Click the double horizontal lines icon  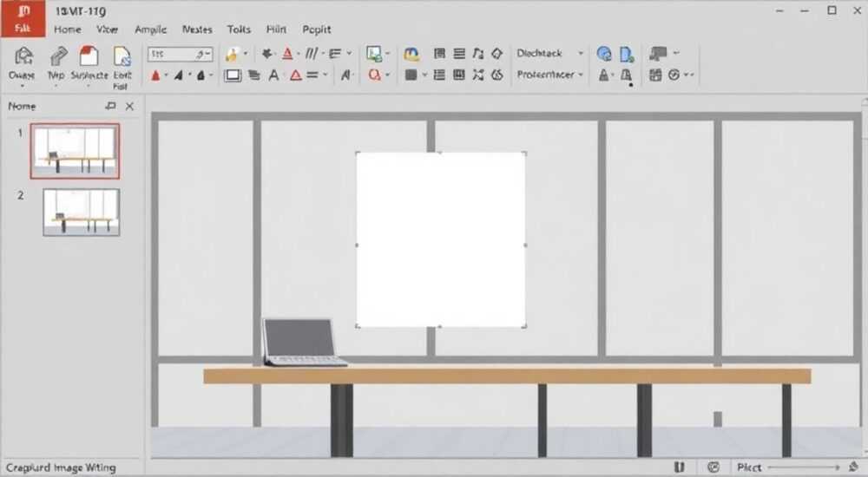pos(312,75)
